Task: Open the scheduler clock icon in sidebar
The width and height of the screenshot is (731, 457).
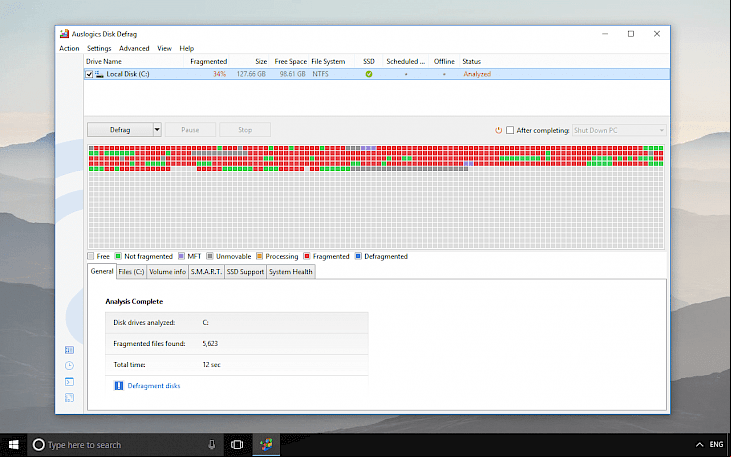Action: click(x=69, y=366)
